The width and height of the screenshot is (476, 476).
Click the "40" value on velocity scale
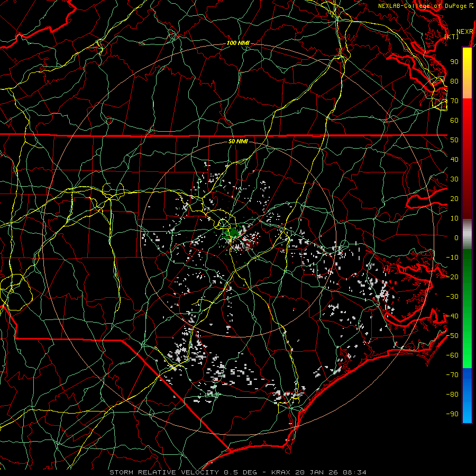(454, 160)
